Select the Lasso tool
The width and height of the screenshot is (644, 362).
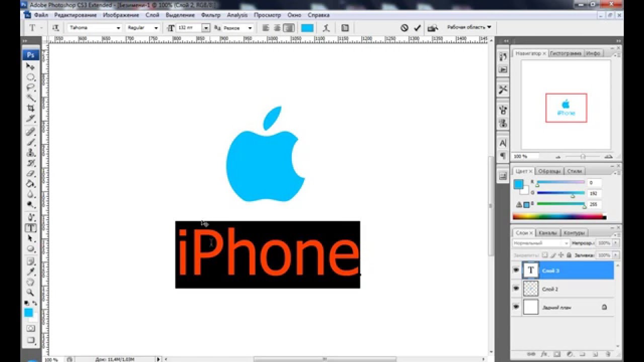31,87
